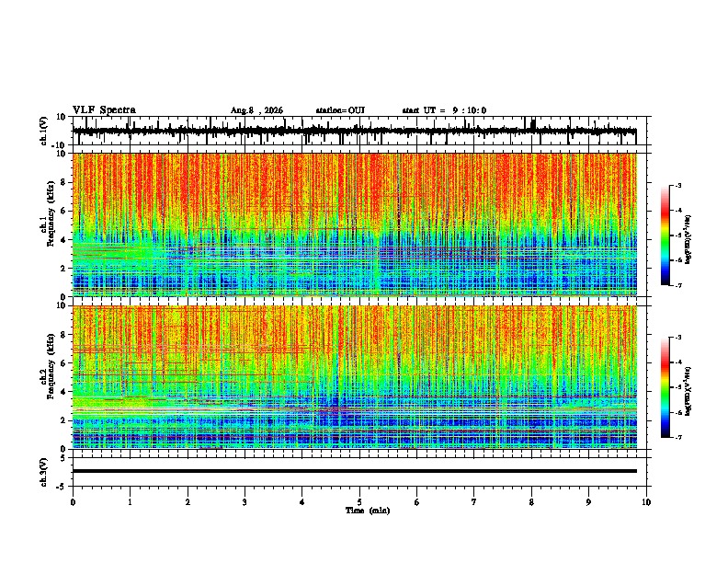Select the date text "Aug.8 , 2026"
Viewport: 728px width, 563px height.
pos(256,110)
